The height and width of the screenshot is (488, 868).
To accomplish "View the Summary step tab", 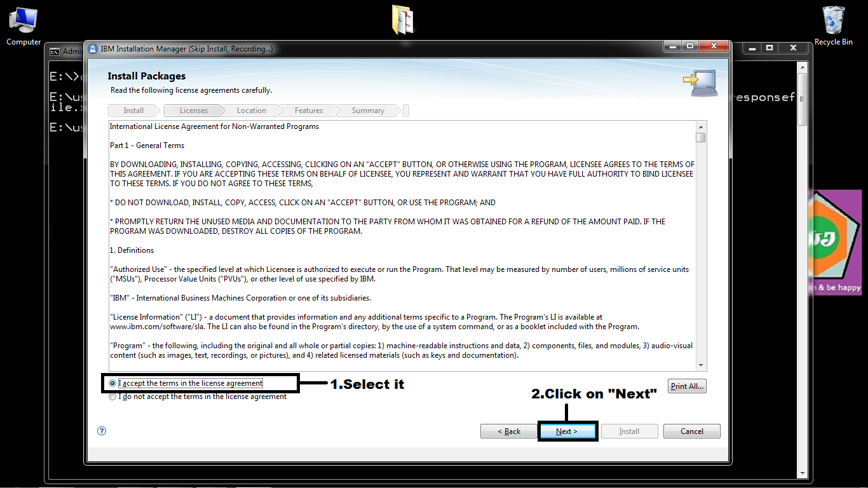I will coord(367,110).
